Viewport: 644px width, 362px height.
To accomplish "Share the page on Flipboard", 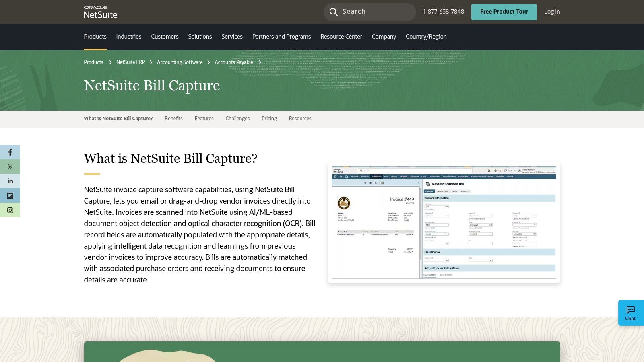I will 10,195.
